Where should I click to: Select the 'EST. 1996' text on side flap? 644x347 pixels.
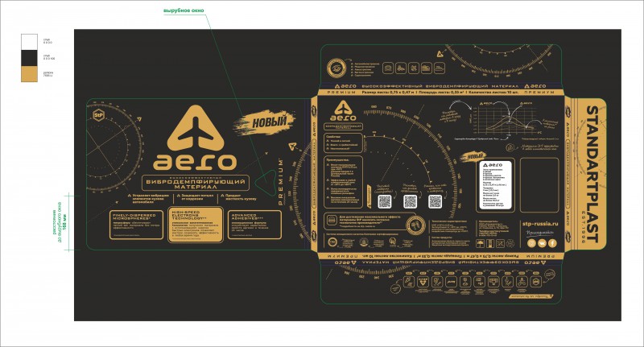click(583, 227)
